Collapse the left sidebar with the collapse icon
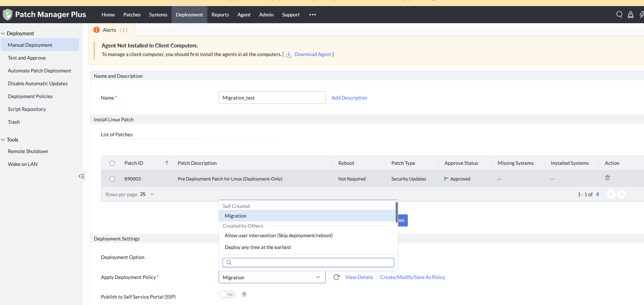Image resolution: width=644 pixels, height=305 pixels. 82,176
